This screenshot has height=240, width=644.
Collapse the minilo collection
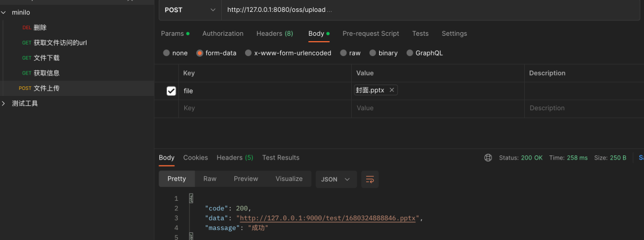point(4,12)
